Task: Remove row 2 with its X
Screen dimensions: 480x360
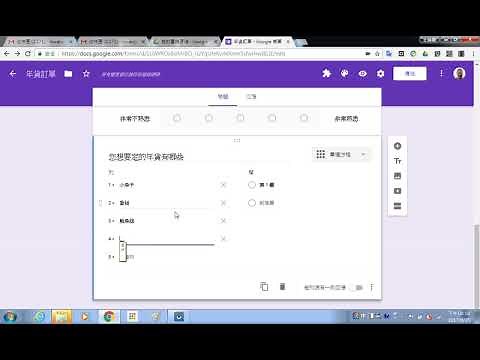Action: [224, 203]
